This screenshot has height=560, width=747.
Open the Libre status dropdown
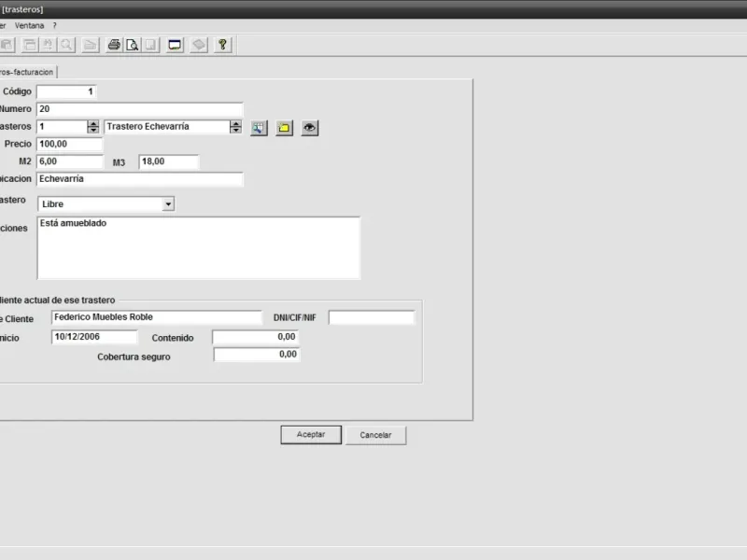click(168, 203)
